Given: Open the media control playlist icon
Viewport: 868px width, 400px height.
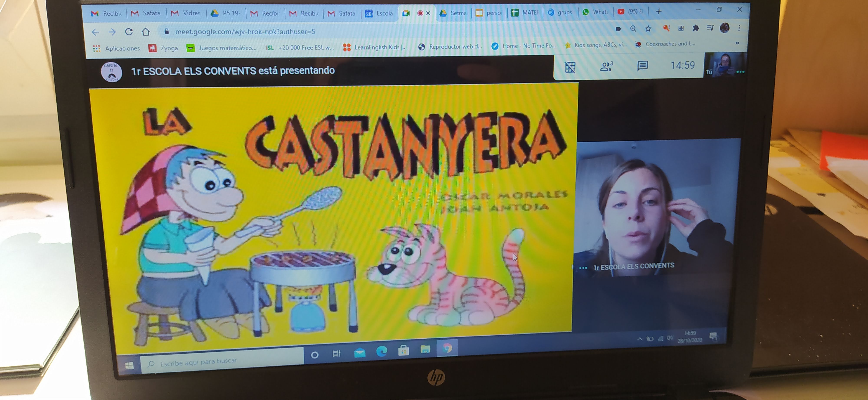Looking at the screenshot, I should tap(710, 28).
